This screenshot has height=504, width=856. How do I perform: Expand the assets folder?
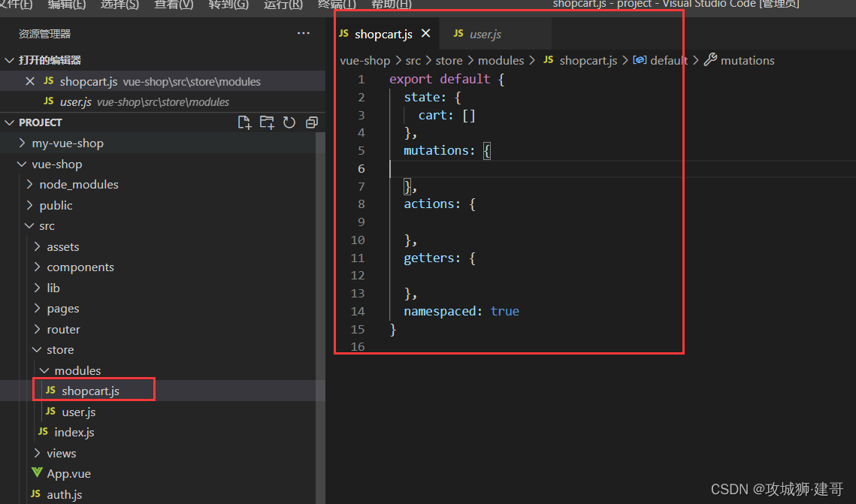click(37, 246)
